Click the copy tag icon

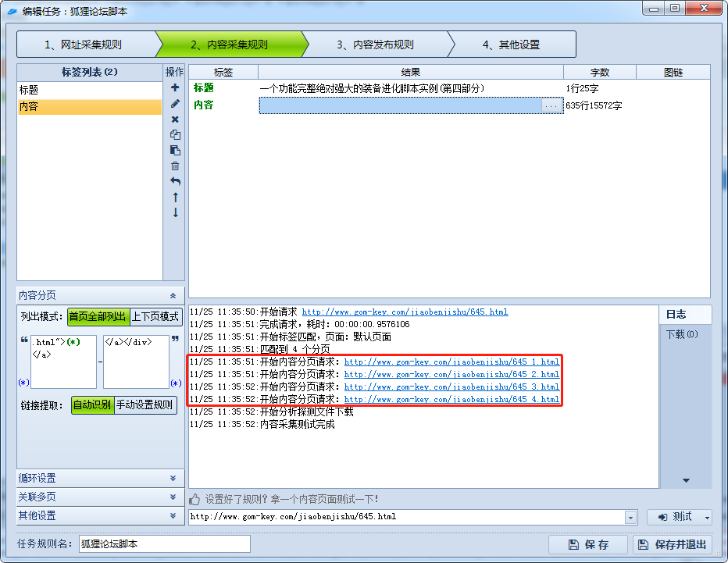pos(175,134)
